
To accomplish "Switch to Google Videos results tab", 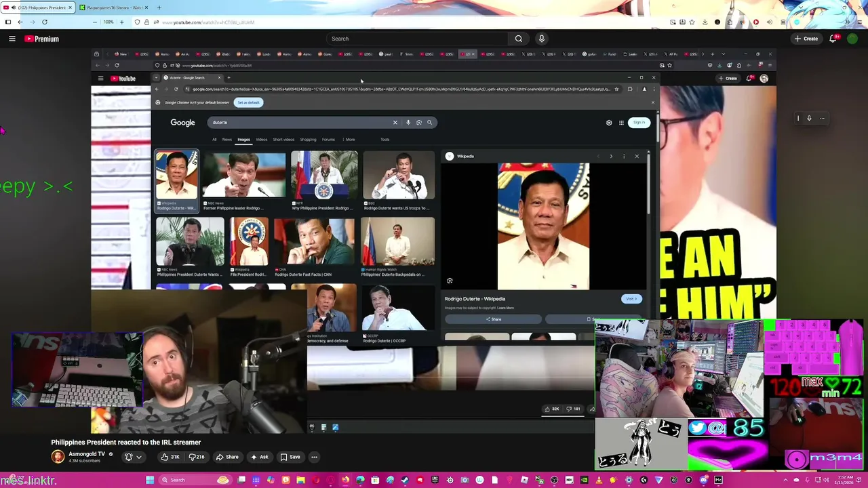I will pos(261,140).
